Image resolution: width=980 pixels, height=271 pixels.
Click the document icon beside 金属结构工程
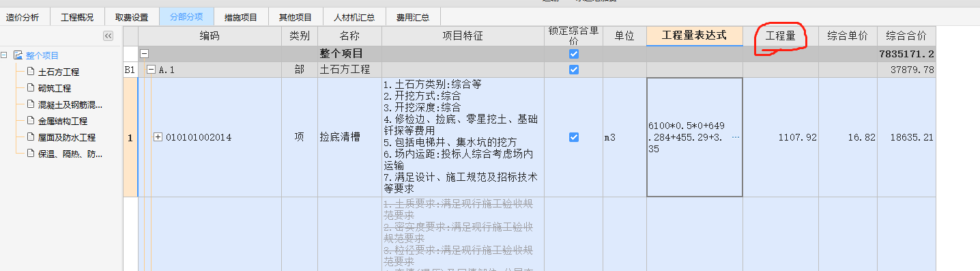tap(30, 120)
